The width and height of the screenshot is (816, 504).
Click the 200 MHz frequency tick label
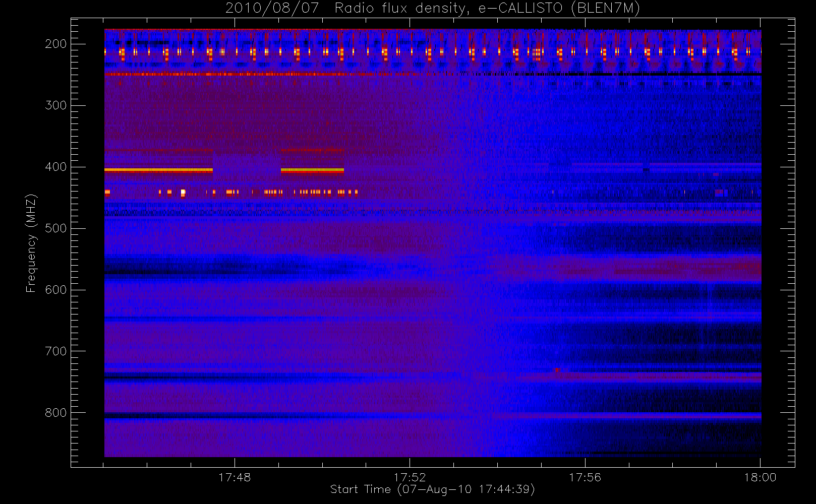point(55,44)
